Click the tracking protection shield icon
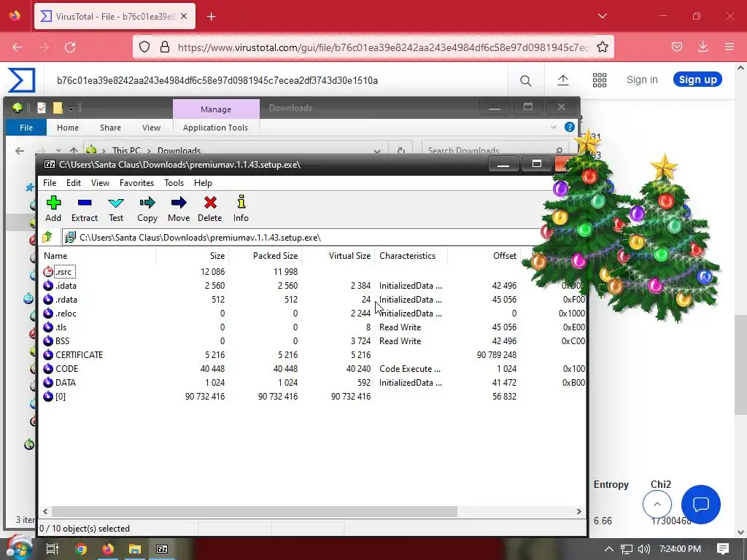Viewport: 747px width, 560px height. click(144, 47)
